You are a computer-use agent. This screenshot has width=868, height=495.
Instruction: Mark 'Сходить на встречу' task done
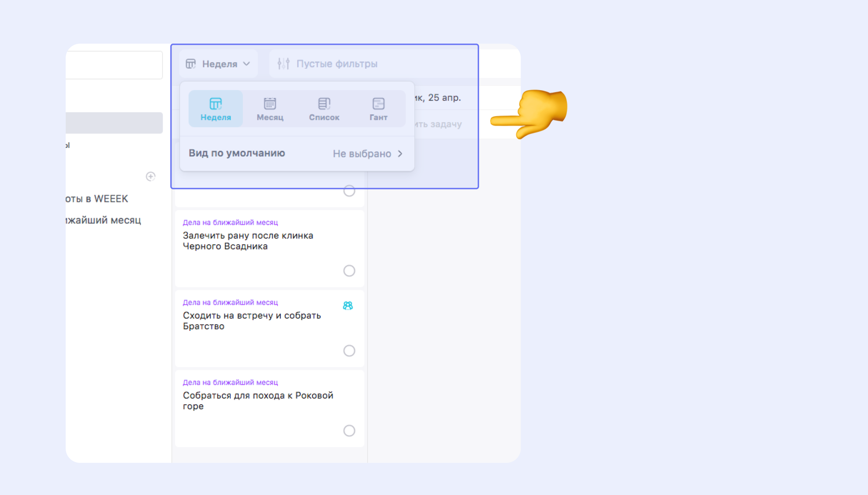tap(349, 351)
